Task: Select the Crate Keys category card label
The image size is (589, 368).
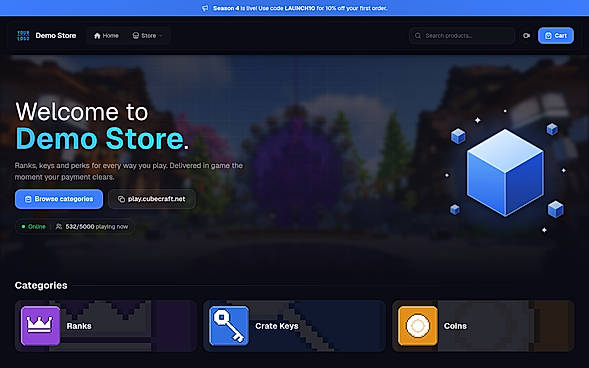Action: 277,326
